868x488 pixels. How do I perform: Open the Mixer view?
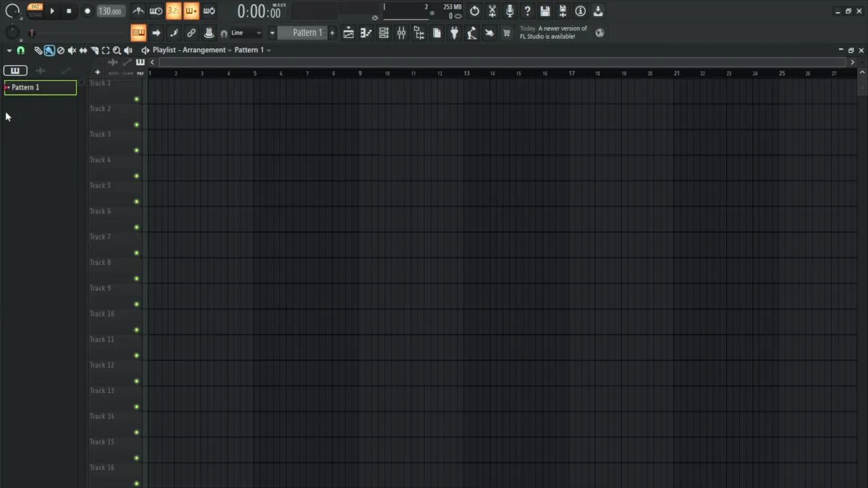coord(401,33)
